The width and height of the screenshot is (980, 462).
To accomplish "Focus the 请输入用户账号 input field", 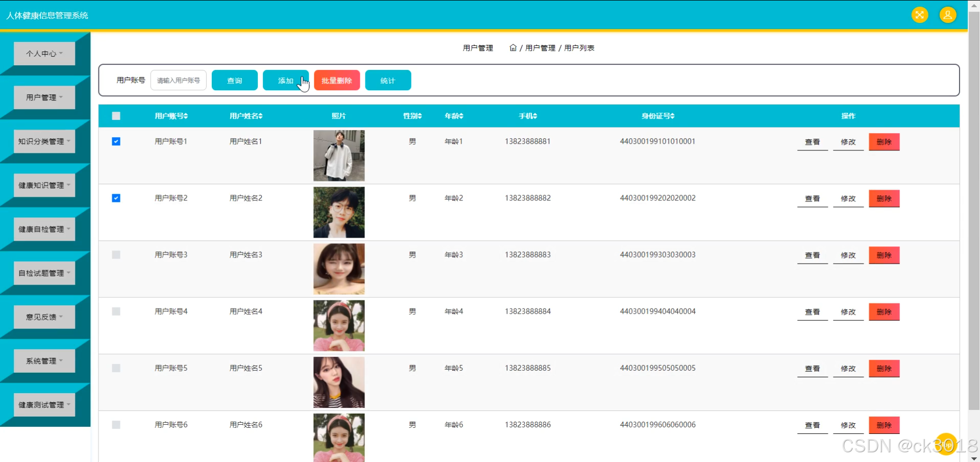I will point(179,80).
